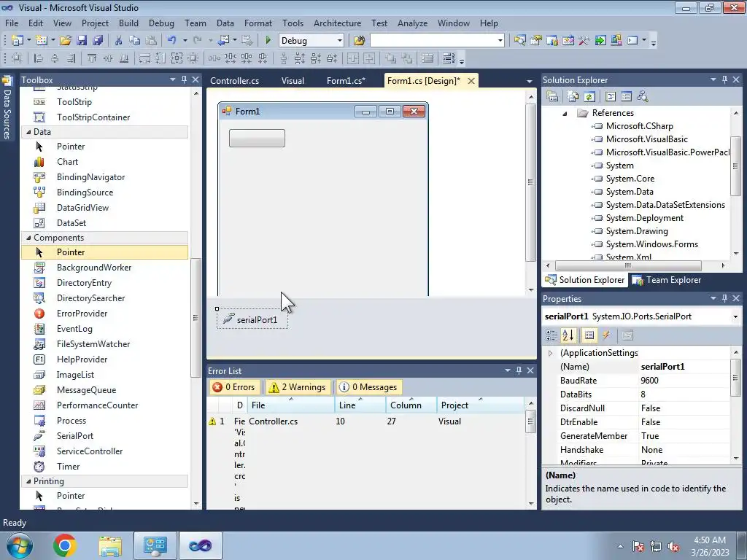The height and width of the screenshot is (560, 747).
Task: Click the Save icon in the toolbar
Action: pyautogui.click(x=82, y=41)
